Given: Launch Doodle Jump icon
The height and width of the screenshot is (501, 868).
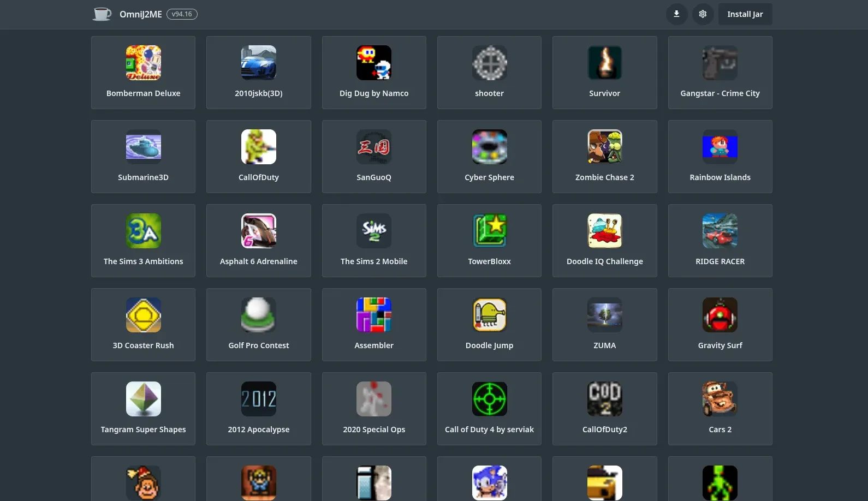Looking at the screenshot, I should 490,315.
